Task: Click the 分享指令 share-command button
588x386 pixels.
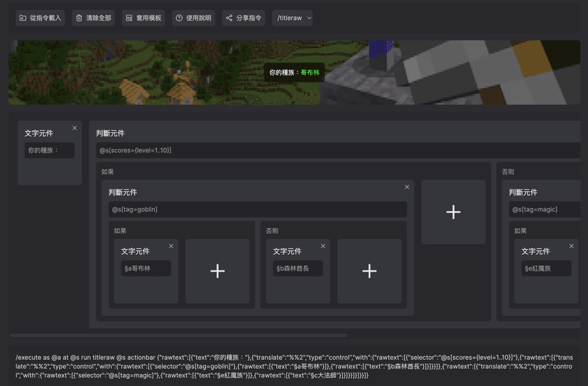Action: pos(244,18)
